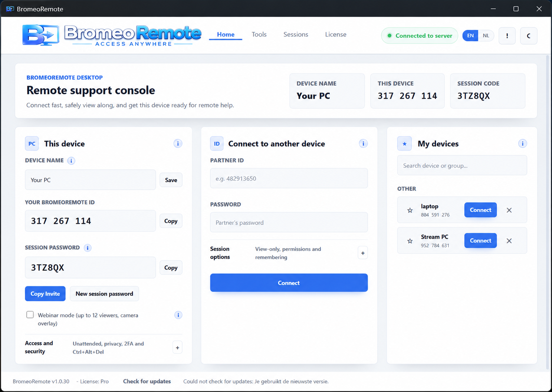Copy the BromeoRemote ID
The height and width of the screenshot is (392, 552).
(x=171, y=221)
